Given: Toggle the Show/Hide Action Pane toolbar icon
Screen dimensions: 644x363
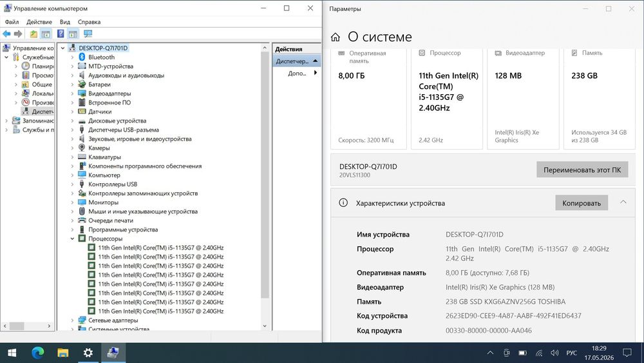Looking at the screenshot, I should [x=73, y=34].
